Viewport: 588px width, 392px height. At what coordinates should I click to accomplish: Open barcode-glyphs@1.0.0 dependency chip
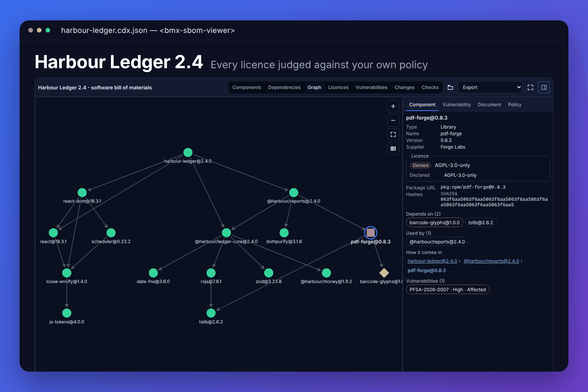pyautogui.click(x=434, y=223)
